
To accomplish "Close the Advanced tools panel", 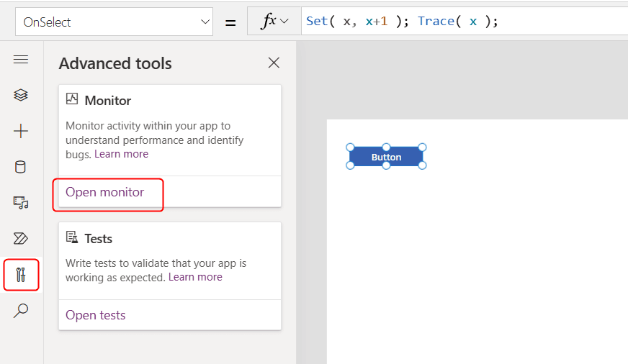I will (x=274, y=63).
